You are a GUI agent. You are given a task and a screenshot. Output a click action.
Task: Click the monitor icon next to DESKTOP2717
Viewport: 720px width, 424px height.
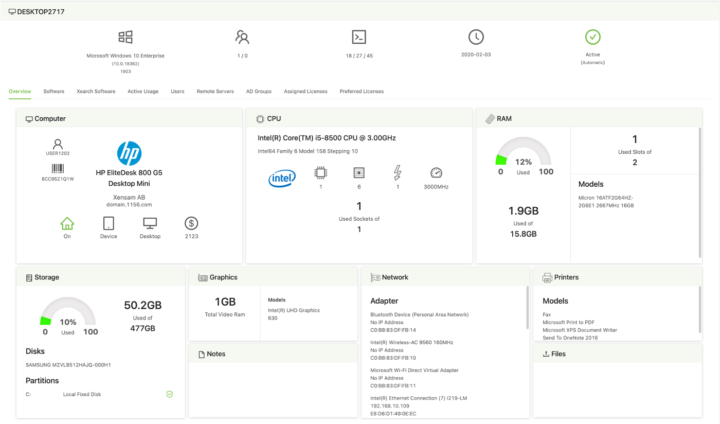click(x=12, y=11)
